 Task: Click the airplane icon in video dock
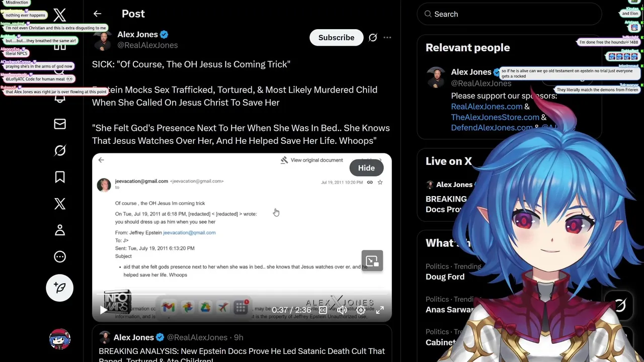[x=223, y=307]
